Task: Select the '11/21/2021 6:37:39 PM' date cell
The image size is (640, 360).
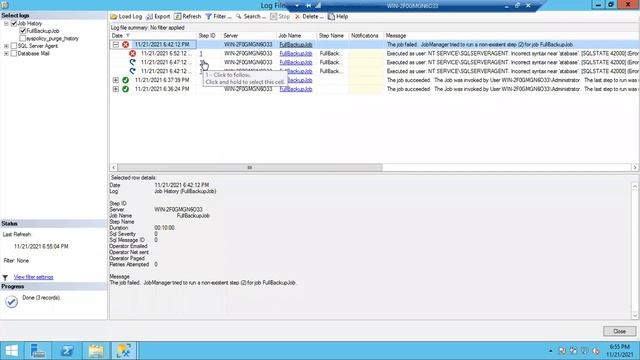Action: 162,80
